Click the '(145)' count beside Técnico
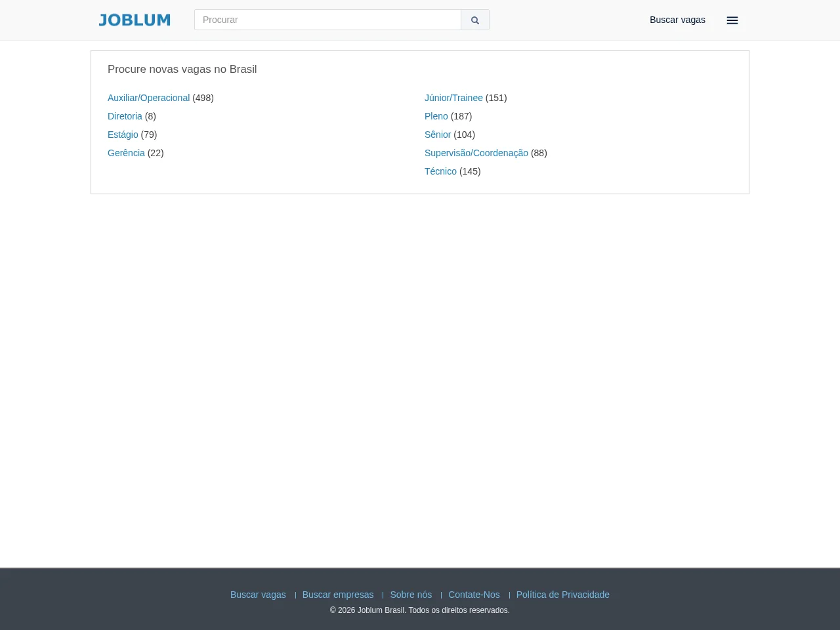Screen dimensions: 840x630 tap(470, 171)
